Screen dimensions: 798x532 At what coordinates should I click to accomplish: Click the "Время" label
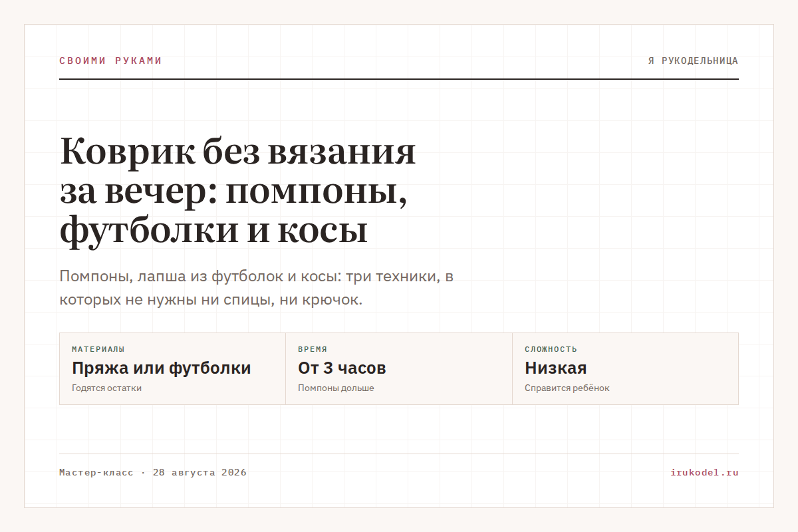(x=313, y=349)
